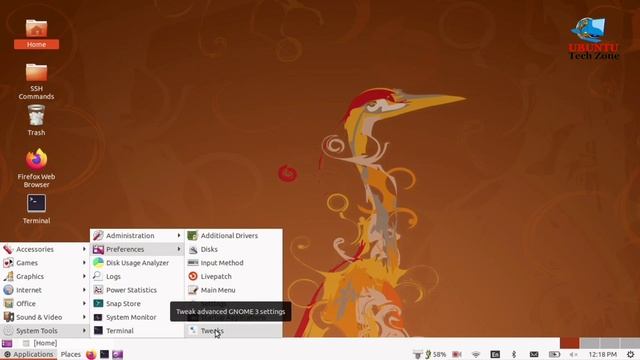Image resolution: width=640 pixels, height=360 pixels.
Task: Expand the System Tools category
Action: [45, 331]
